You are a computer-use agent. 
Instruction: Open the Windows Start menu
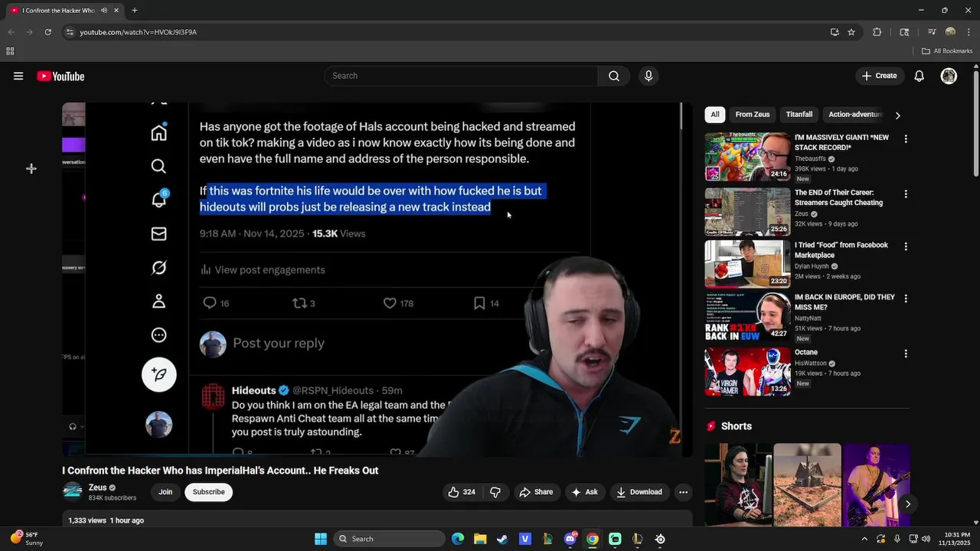[321, 539]
